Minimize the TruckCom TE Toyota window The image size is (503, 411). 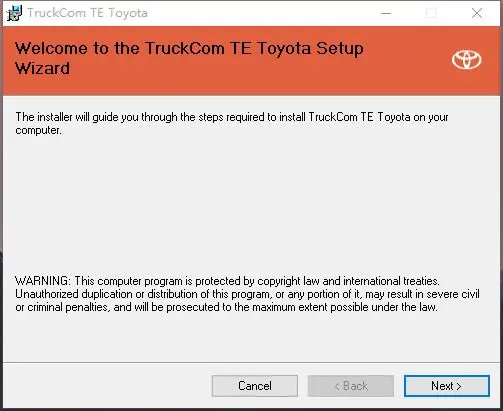point(386,13)
